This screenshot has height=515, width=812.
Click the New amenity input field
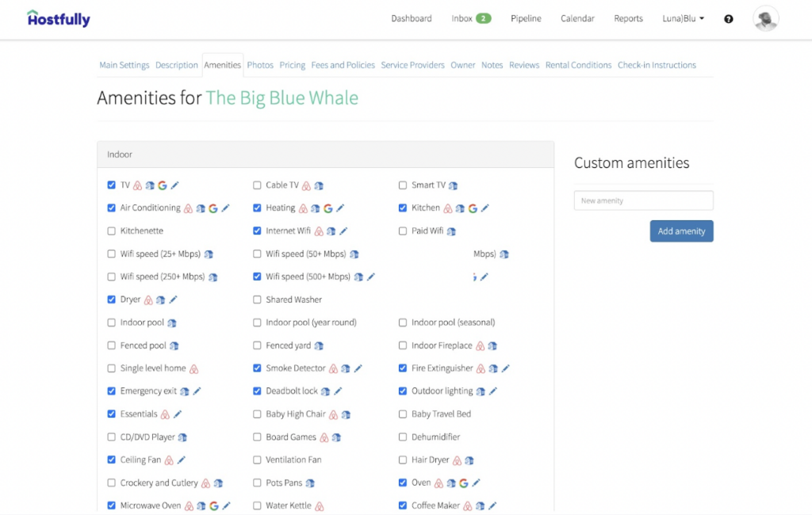(643, 200)
